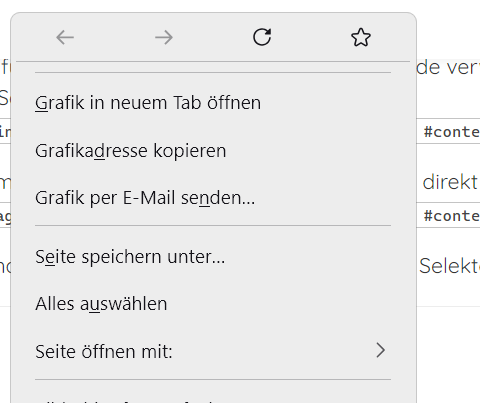Select 'Grafikadresse kopieren' entry

click(213, 150)
